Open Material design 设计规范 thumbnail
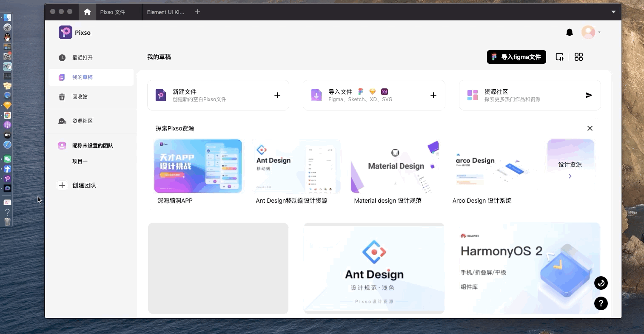644x334 pixels. point(395,166)
